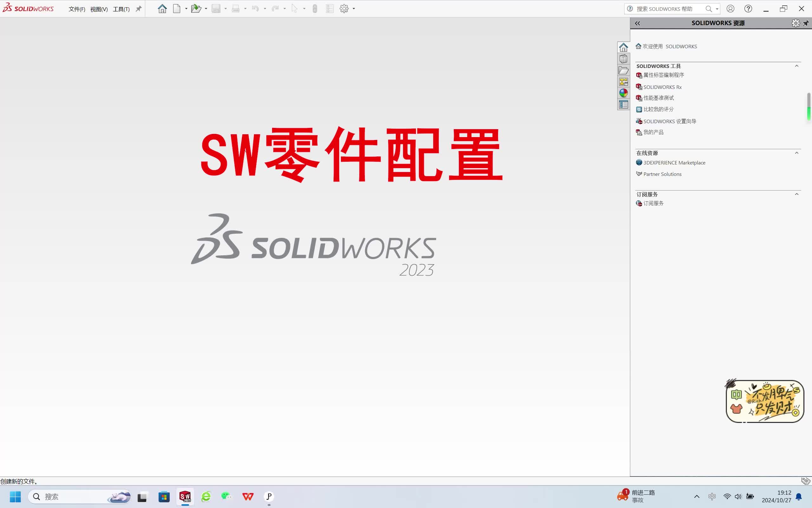
Task: Open 视图(V) menu
Action: coord(99,9)
